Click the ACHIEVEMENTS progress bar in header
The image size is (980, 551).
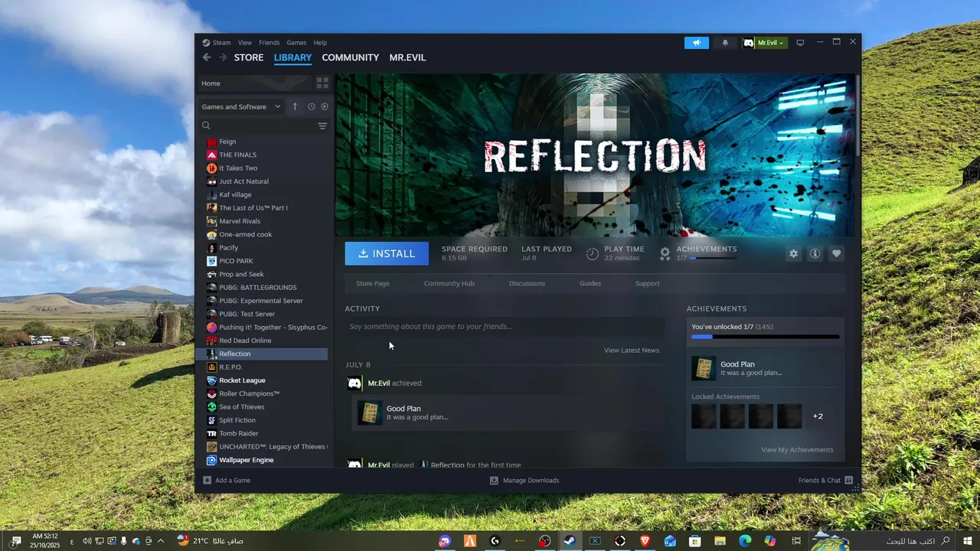[713, 259]
